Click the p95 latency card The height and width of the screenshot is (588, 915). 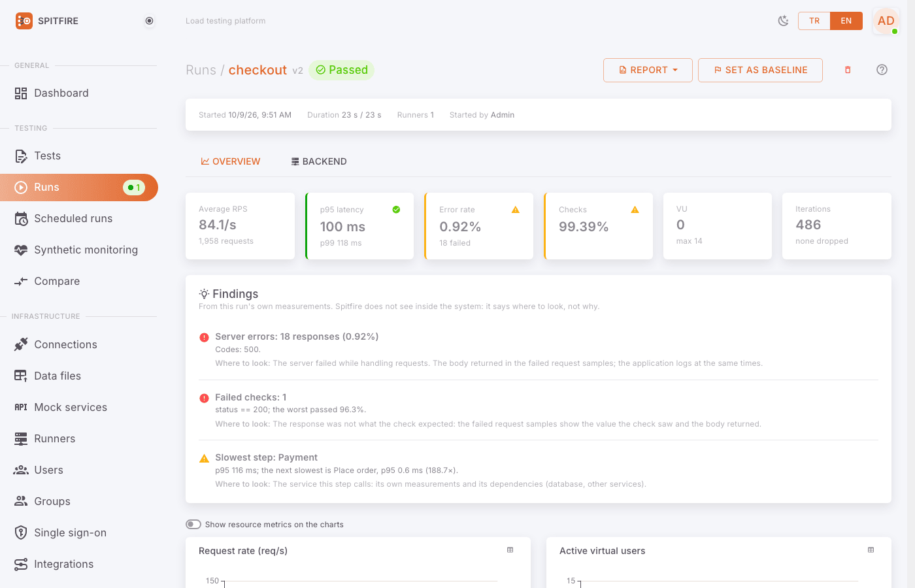(359, 226)
